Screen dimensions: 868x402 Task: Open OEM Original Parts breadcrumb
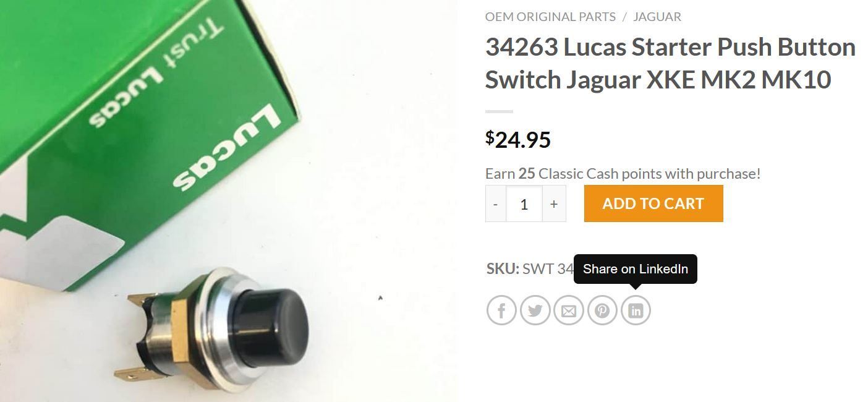[x=550, y=17]
